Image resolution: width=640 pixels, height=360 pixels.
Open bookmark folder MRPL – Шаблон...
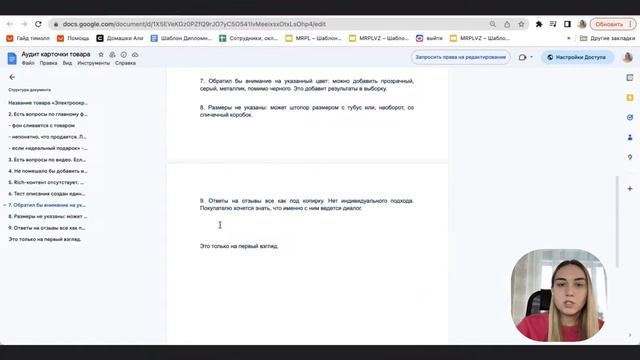pos(313,38)
